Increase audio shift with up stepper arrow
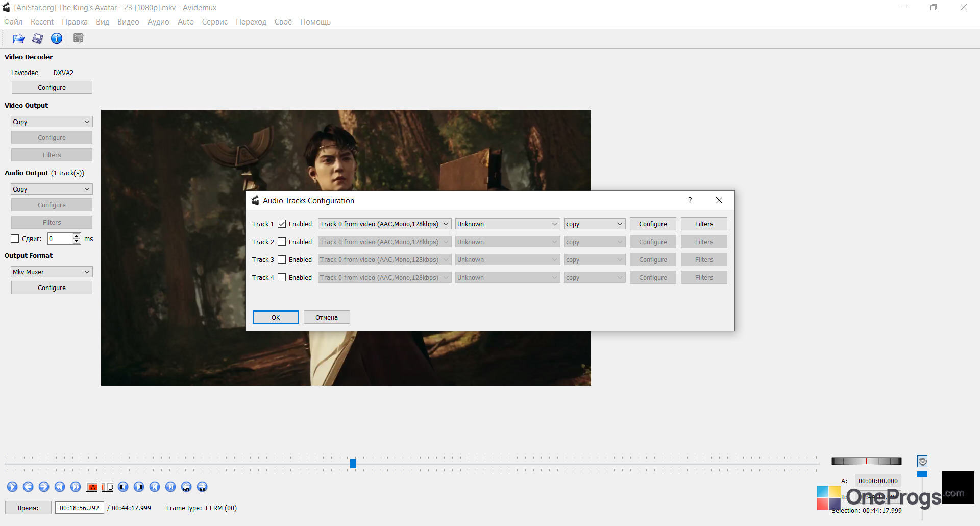The width and height of the screenshot is (980, 526). pyautogui.click(x=77, y=236)
